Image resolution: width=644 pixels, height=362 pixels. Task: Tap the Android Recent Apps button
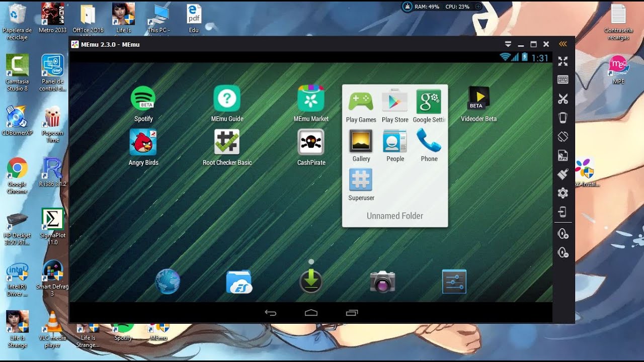pyautogui.click(x=352, y=313)
